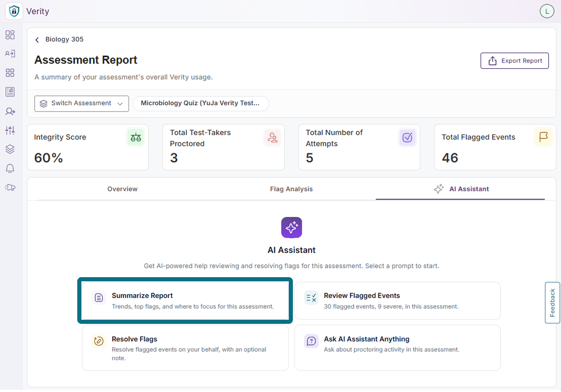561x392 pixels.
Task: Click the Export Report button
Action: 514,61
